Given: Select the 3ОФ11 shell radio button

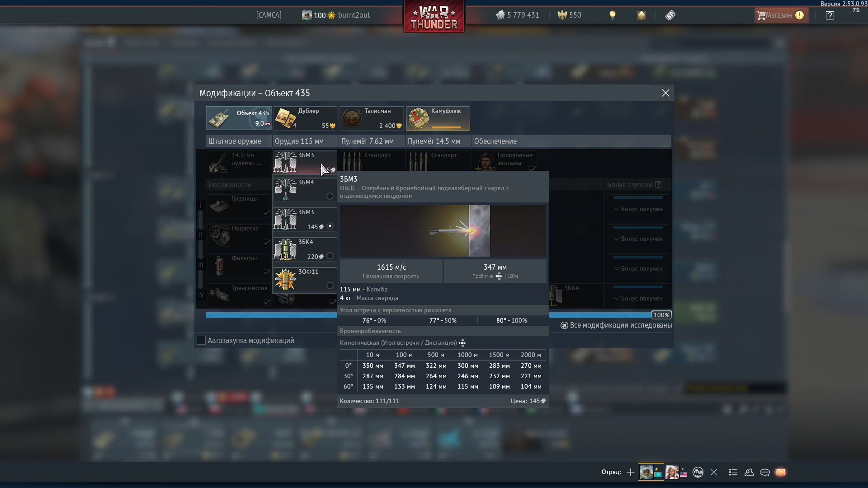Looking at the screenshot, I should point(330,286).
